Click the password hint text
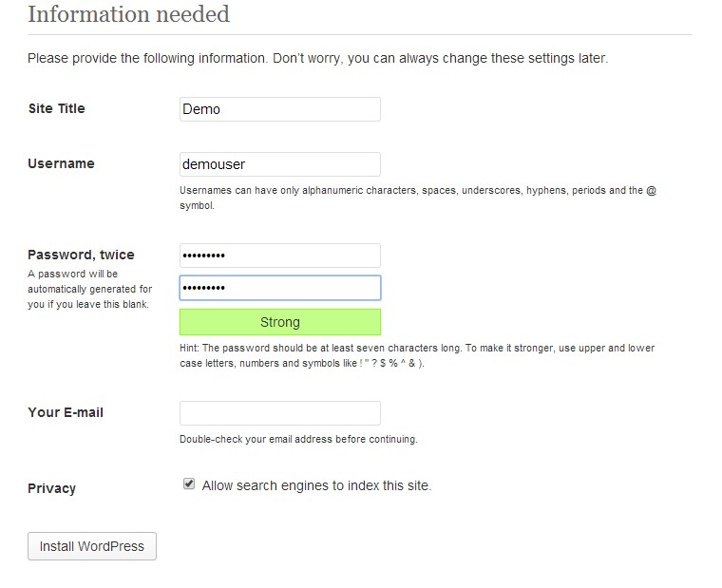 [x=417, y=355]
